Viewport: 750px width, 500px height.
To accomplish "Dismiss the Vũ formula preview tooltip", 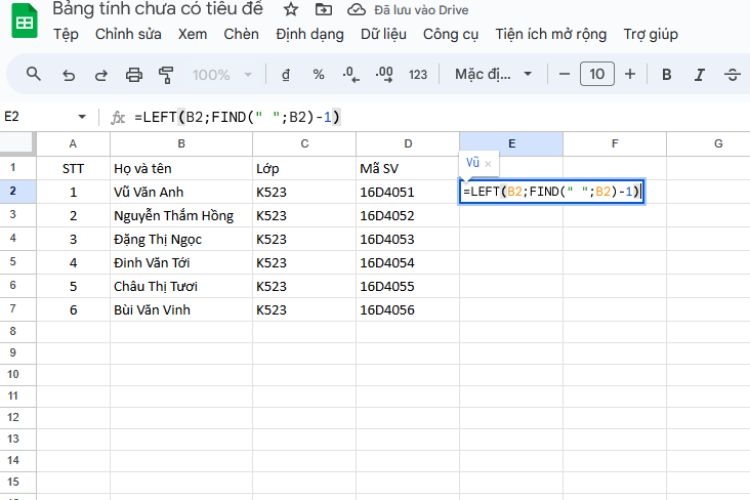I will pyautogui.click(x=488, y=164).
